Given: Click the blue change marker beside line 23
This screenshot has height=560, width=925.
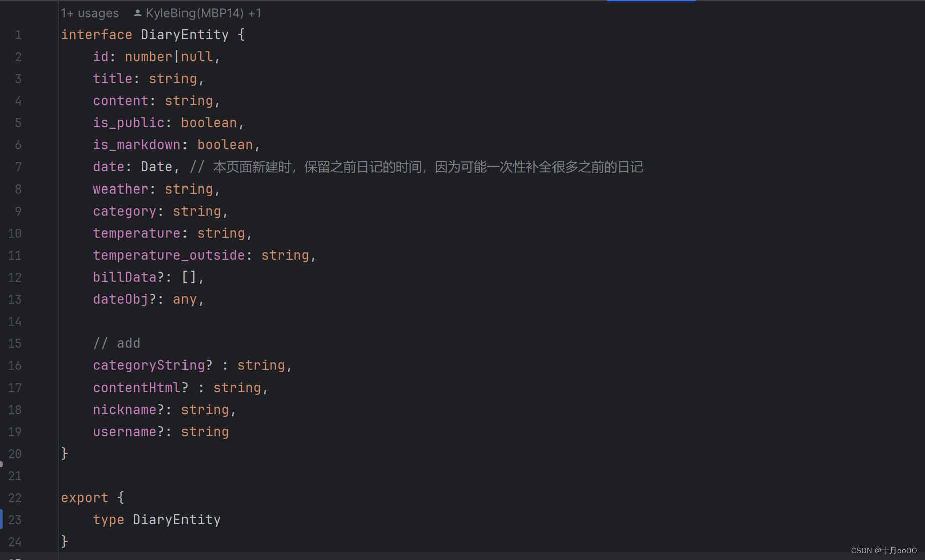Looking at the screenshot, I should [x=1, y=520].
